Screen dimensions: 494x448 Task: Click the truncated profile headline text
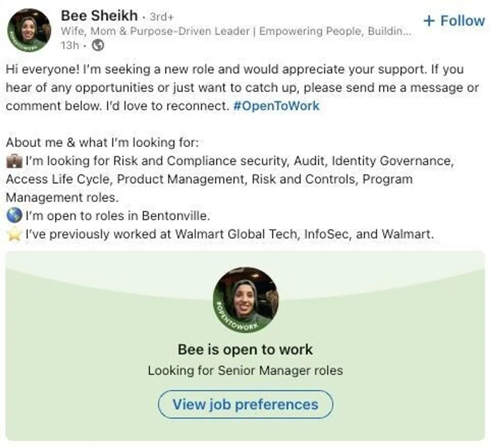pos(236,32)
